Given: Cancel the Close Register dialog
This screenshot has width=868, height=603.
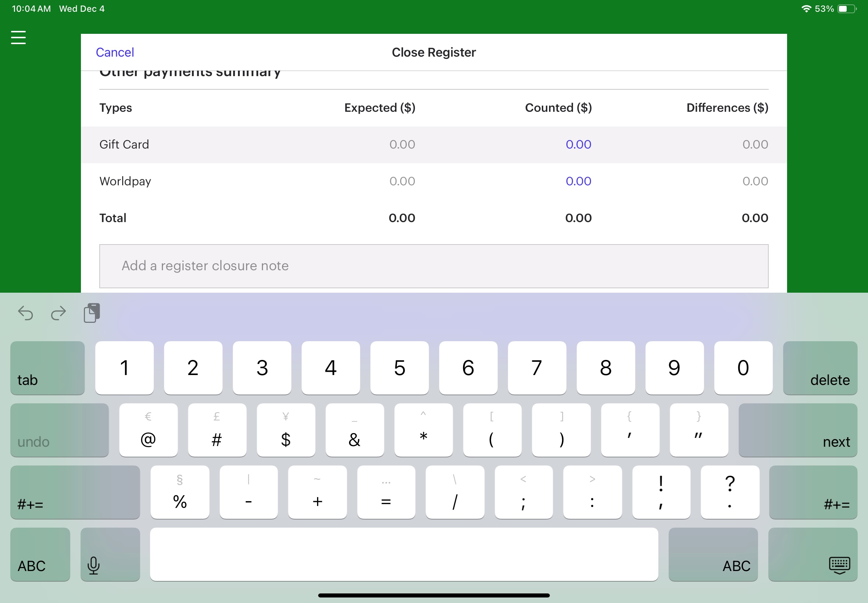Looking at the screenshot, I should tap(115, 52).
